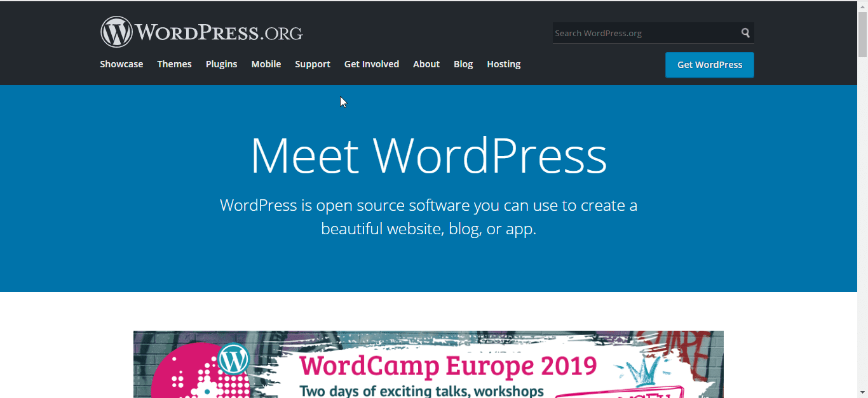The width and height of the screenshot is (868, 398).
Task: Open the About page link
Action: click(x=426, y=64)
